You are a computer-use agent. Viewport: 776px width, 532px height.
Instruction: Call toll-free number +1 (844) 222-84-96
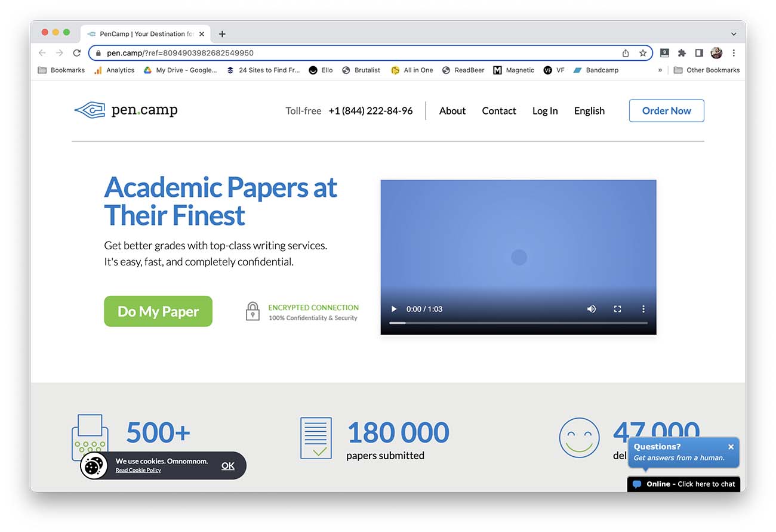point(371,111)
